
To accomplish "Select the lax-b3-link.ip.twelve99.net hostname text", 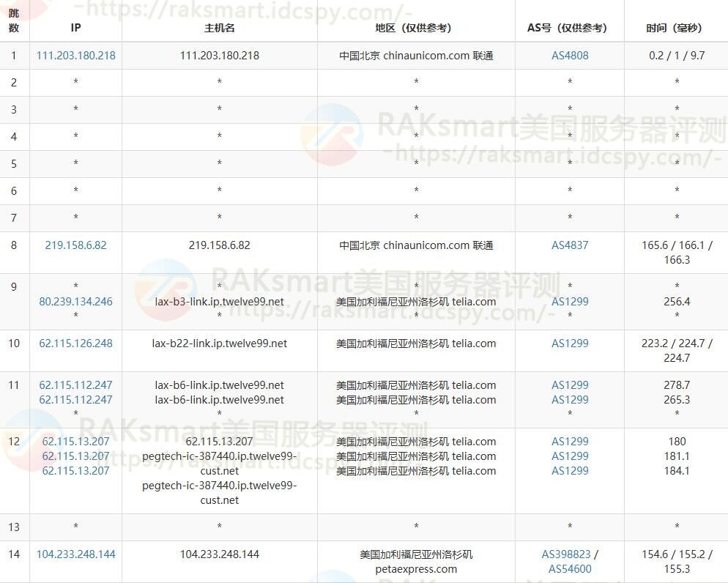I will click(x=219, y=302).
